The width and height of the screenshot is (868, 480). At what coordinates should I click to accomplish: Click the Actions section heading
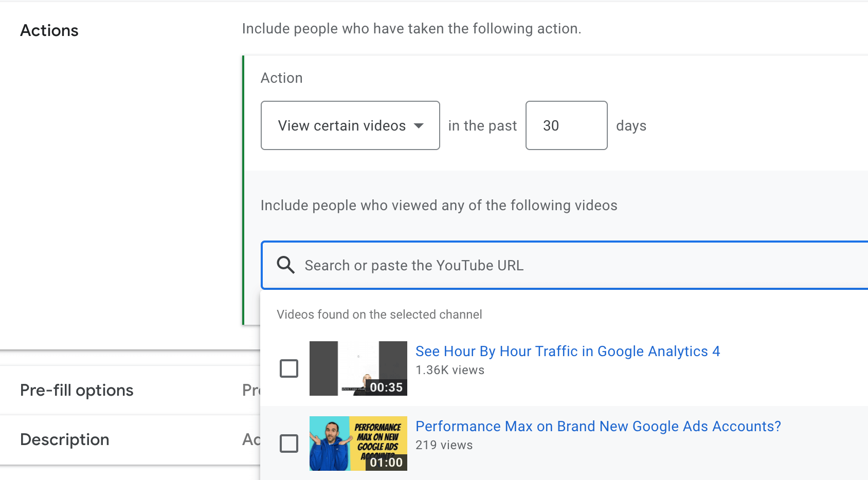tap(49, 31)
